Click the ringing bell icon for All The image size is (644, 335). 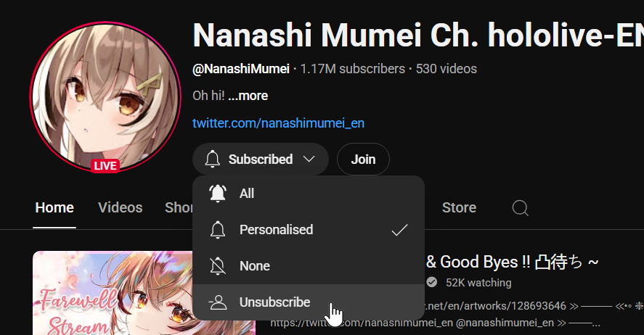218,193
